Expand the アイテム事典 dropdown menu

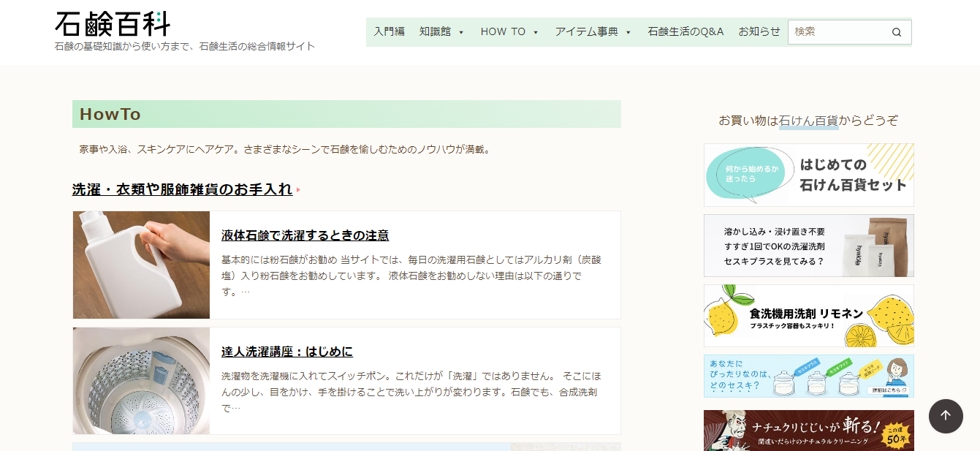(628, 32)
